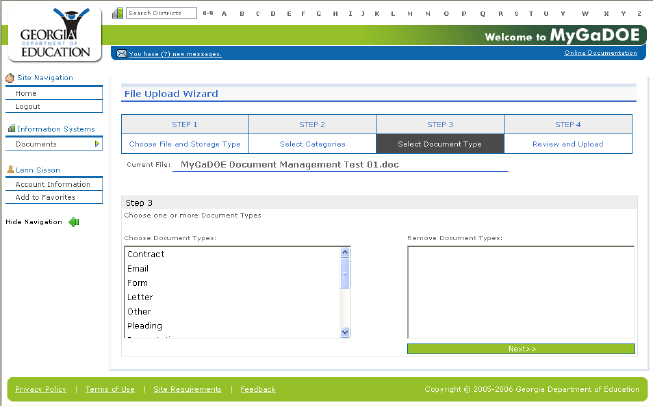Open the Documents menu item

54,144
